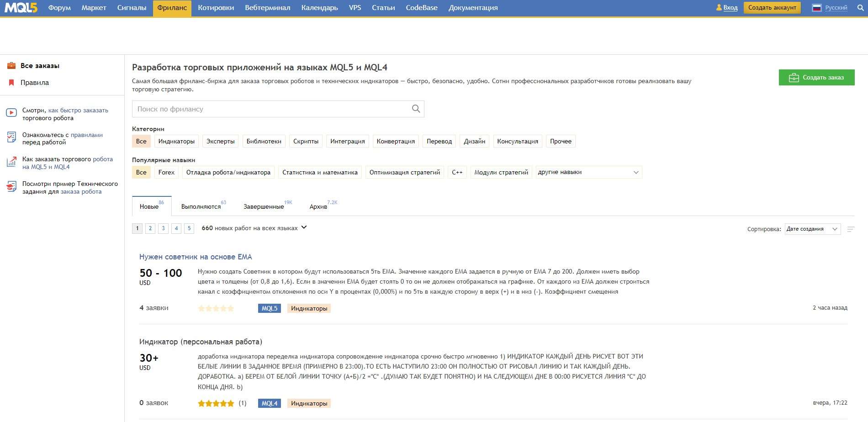
Task: Select the Фриланс menu item
Action: (172, 8)
